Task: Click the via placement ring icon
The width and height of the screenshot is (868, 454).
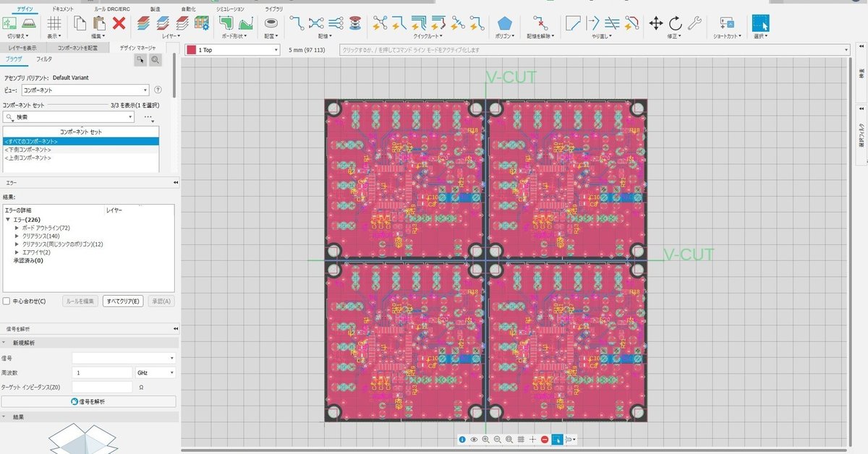Action: click(271, 23)
